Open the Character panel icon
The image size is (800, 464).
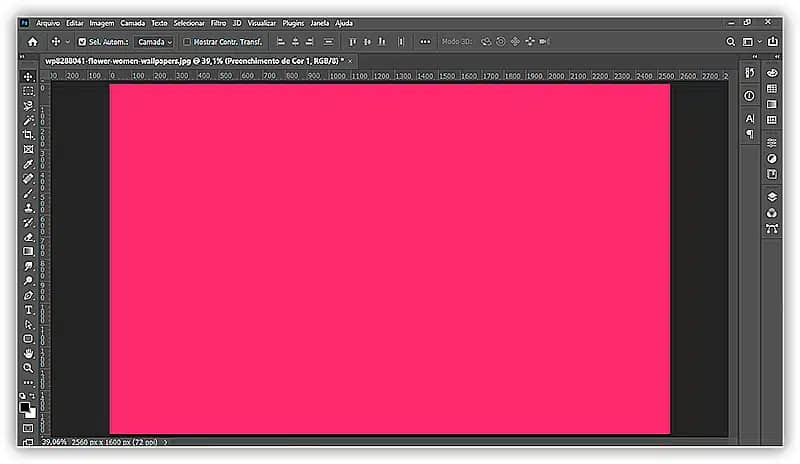tap(749, 118)
